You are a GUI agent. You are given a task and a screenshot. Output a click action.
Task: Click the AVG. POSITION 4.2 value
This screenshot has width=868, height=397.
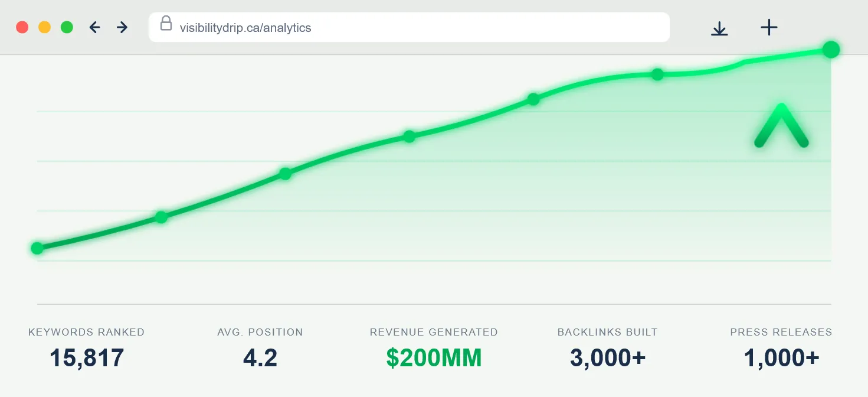point(260,357)
